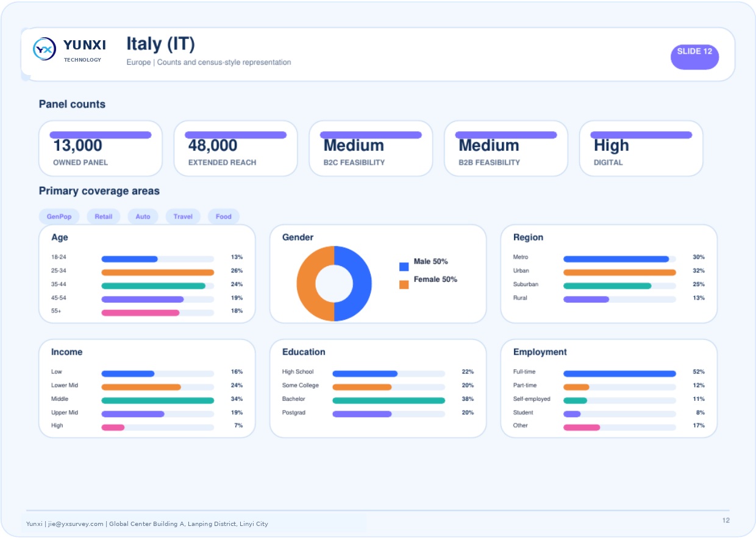
Task: Click the Gender card heading
Action: 298,237
